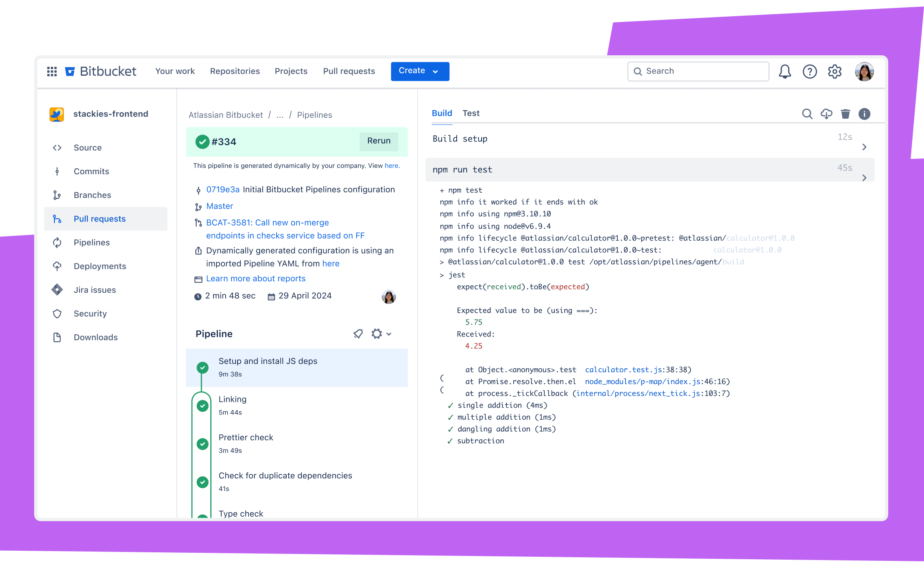Screen dimensions: 924x569
Task: Click the Pull requests sidebar icon
Action: (x=57, y=218)
